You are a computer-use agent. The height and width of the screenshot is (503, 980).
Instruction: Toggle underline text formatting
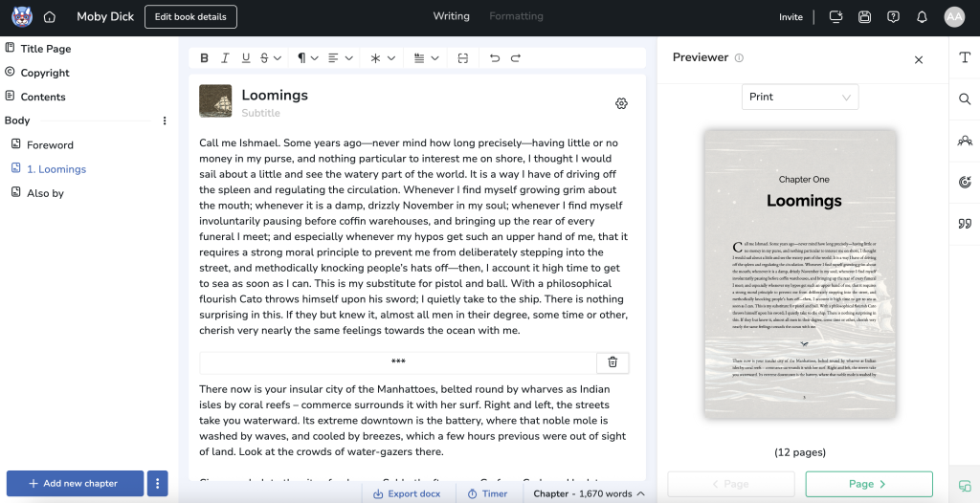(x=246, y=58)
